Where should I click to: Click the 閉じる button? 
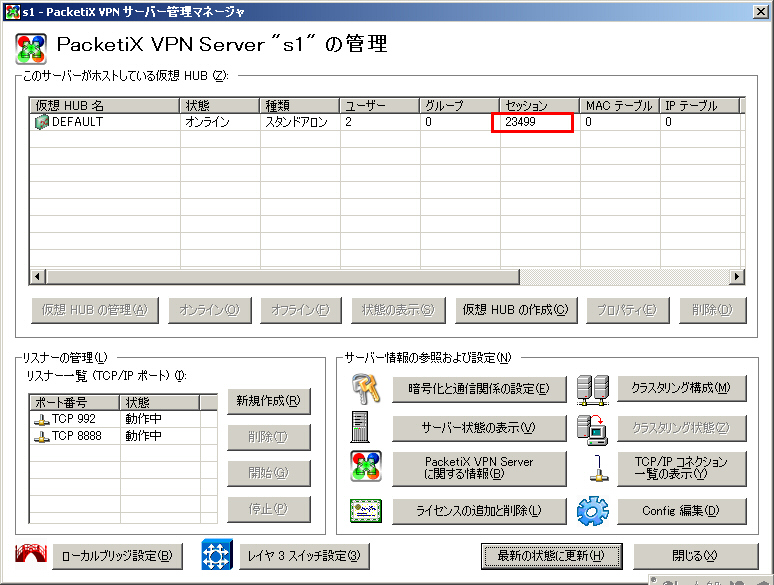[695, 556]
